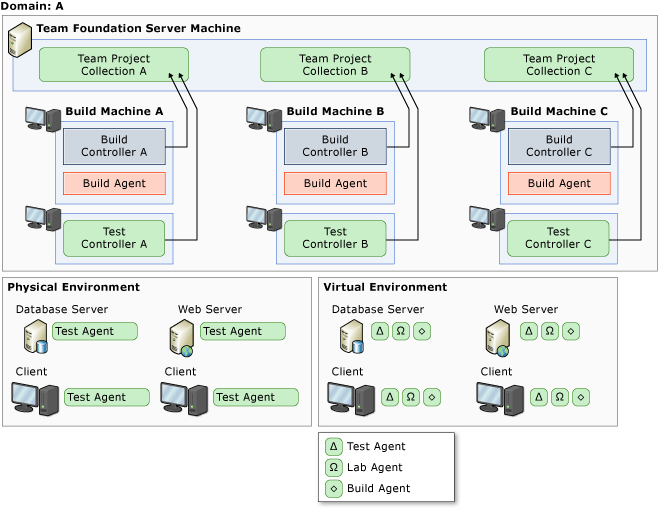Screen dimensions: 658x510
Task: Click the Build Machine C label
Action: pos(559,111)
